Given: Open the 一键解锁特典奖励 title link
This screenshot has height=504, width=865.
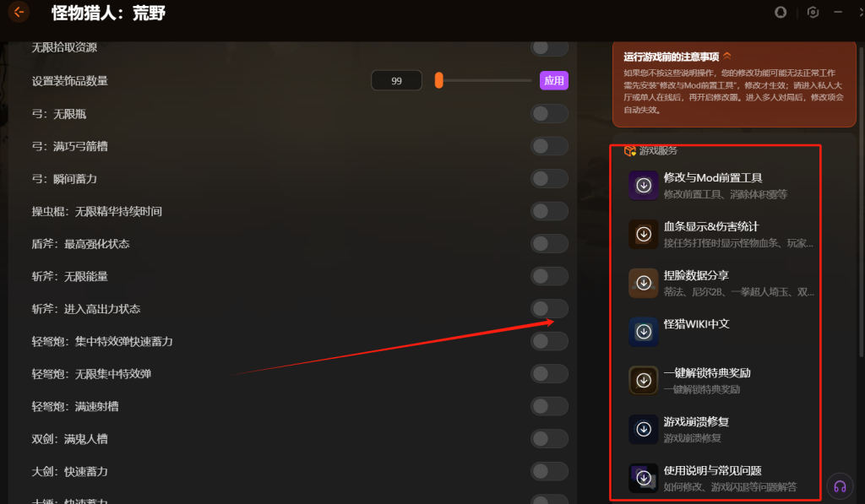Looking at the screenshot, I should (x=707, y=373).
